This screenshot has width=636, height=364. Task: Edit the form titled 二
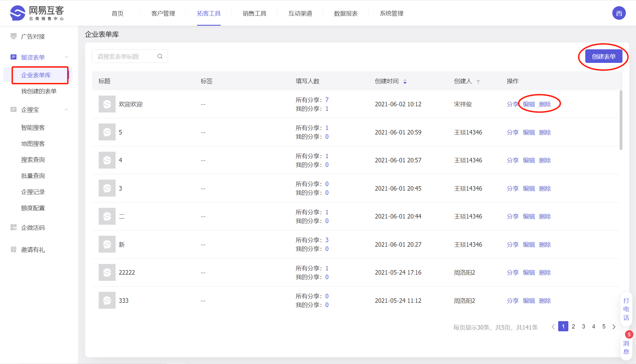(x=529, y=216)
